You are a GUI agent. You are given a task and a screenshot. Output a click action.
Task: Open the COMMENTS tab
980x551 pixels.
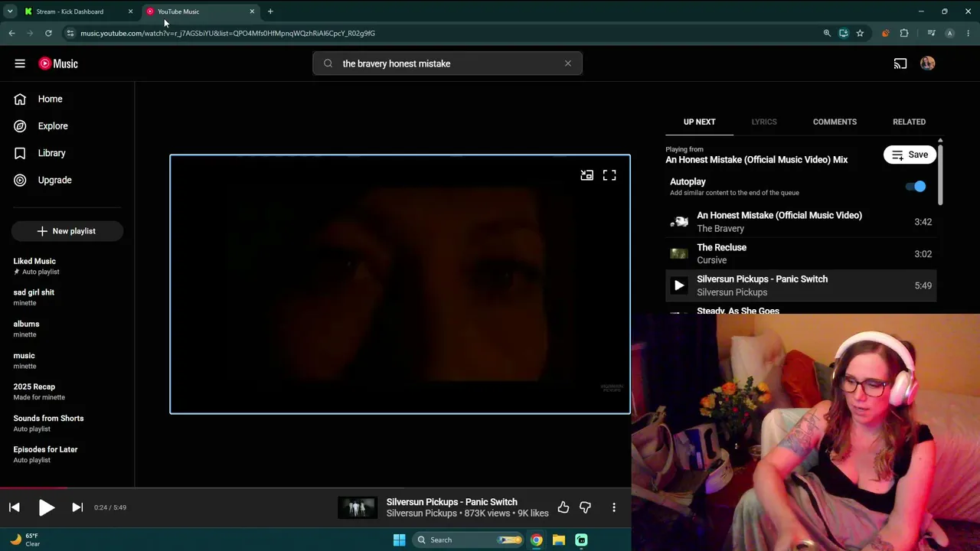pyautogui.click(x=835, y=122)
